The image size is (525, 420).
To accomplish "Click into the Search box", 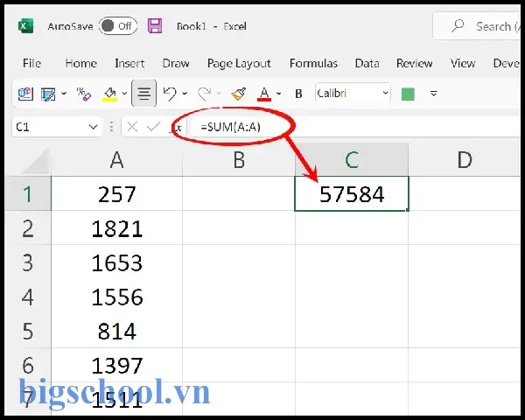I will (x=477, y=26).
